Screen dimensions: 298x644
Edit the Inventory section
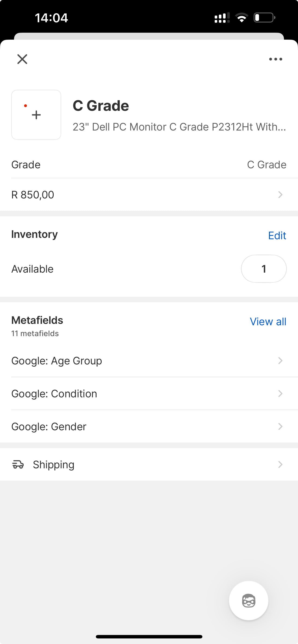(277, 235)
